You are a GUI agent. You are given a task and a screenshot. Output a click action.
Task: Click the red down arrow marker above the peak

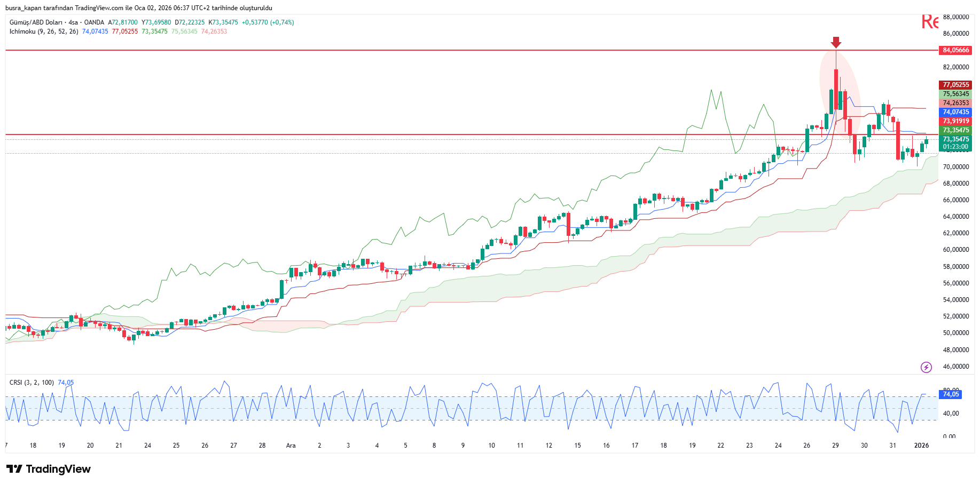(x=836, y=42)
